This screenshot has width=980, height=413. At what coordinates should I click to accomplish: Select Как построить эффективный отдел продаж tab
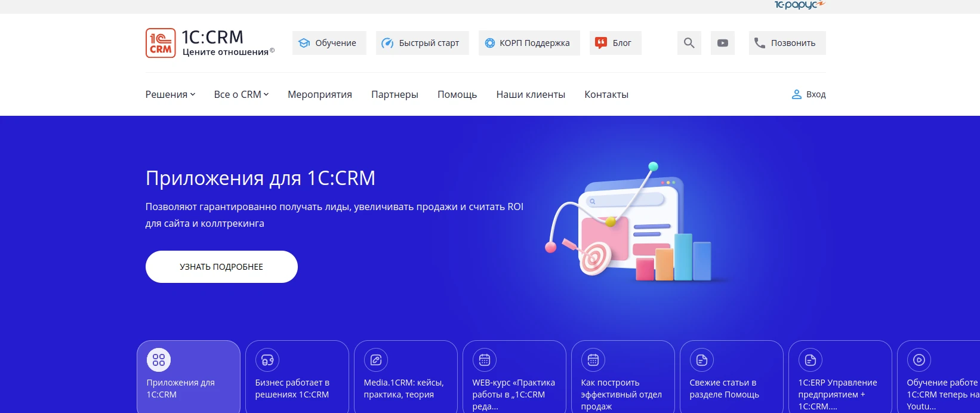point(623,377)
